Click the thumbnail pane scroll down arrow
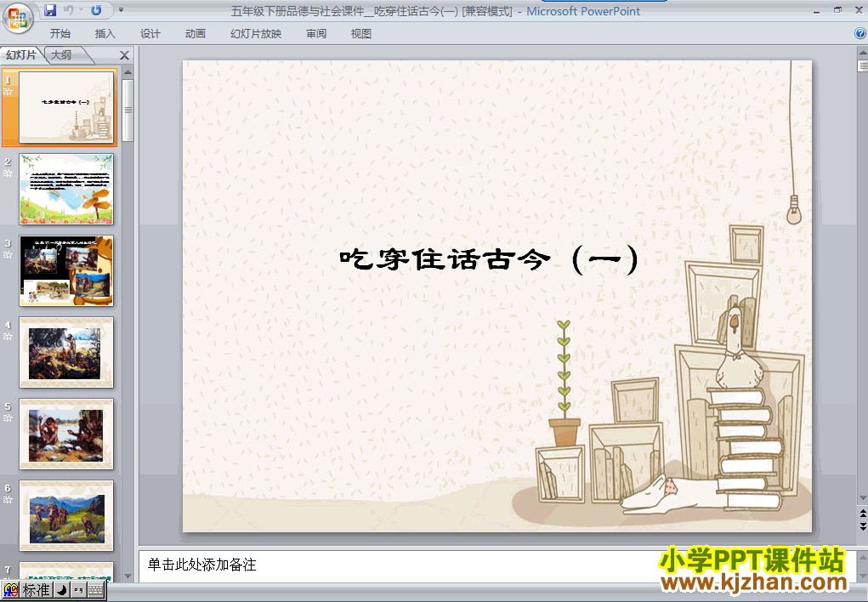 click(128, 576)
